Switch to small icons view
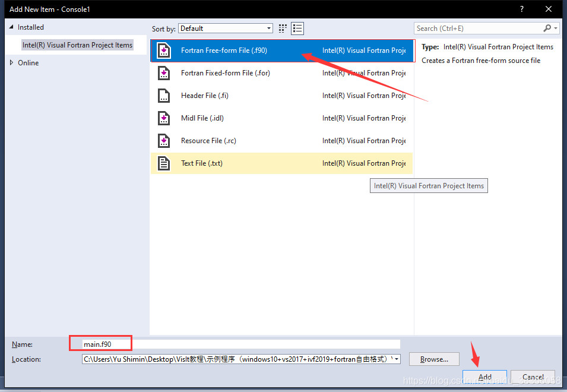The image size is (567, 392). point(282,28)
